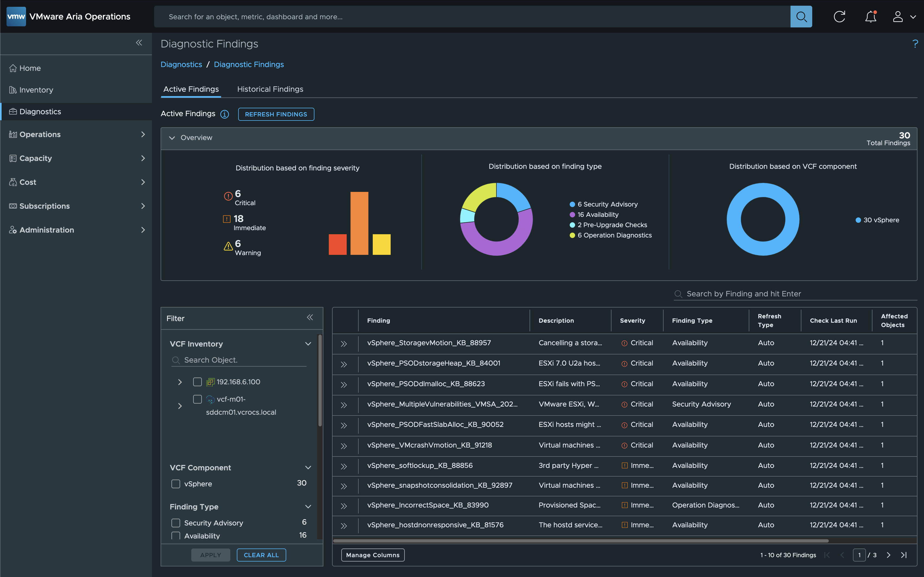Click Active Findings info icon
The image size is (924, 577).
point(225,114)
